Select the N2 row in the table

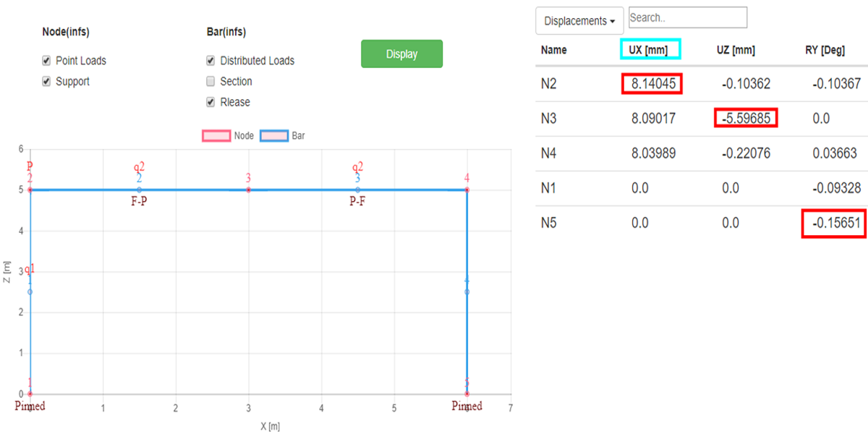pos(548,84)
